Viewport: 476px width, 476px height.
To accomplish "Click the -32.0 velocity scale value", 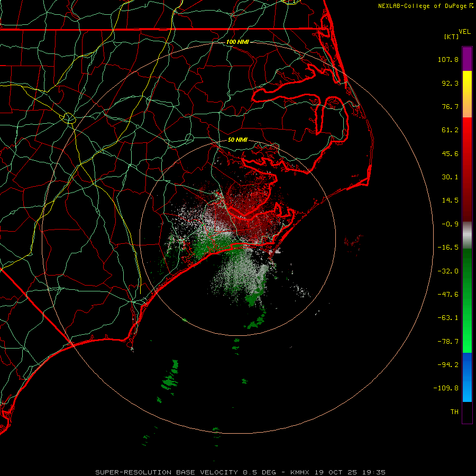I will coord(448,271).
